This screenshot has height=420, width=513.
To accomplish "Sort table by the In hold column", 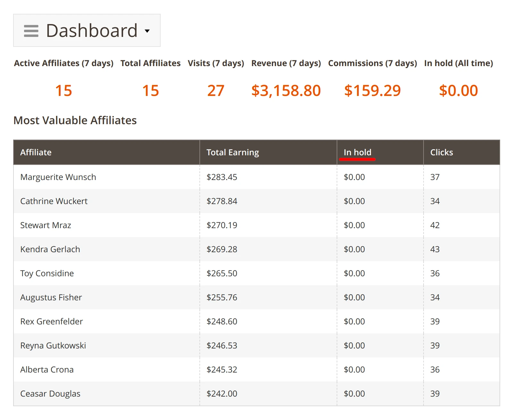I will point(357,152).
